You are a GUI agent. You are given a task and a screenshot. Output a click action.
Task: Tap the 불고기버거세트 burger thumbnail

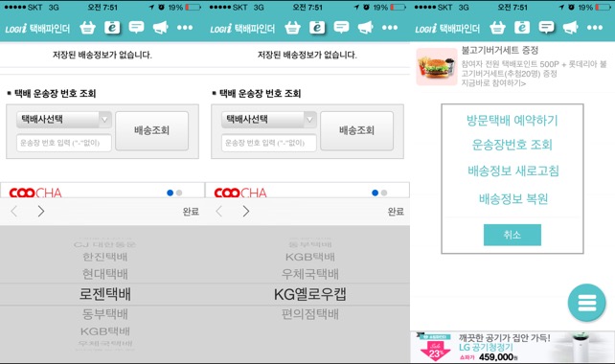(x=437, y=67)
